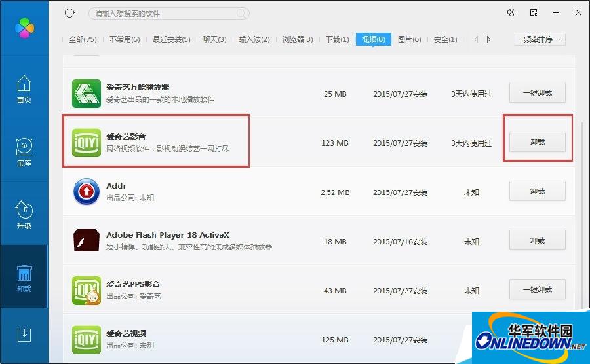The width and height of the screenshot is (590, 364).
Task: Click the Addr red arrow app icon
Action: 86,192
